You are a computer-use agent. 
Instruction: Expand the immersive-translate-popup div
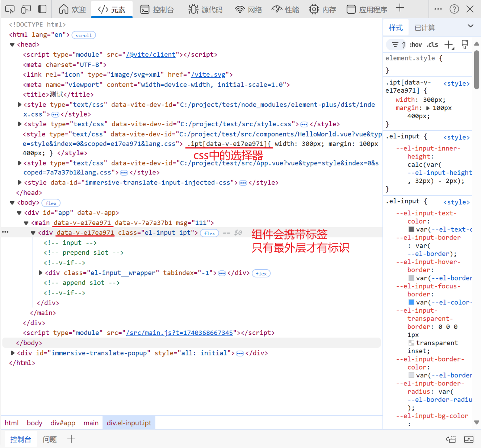pyautogui.click(x=13, y=353)
